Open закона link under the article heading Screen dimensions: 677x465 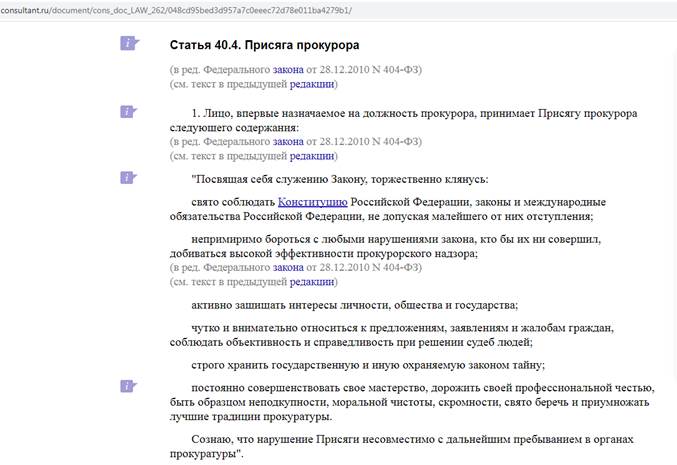coord(288,70)
